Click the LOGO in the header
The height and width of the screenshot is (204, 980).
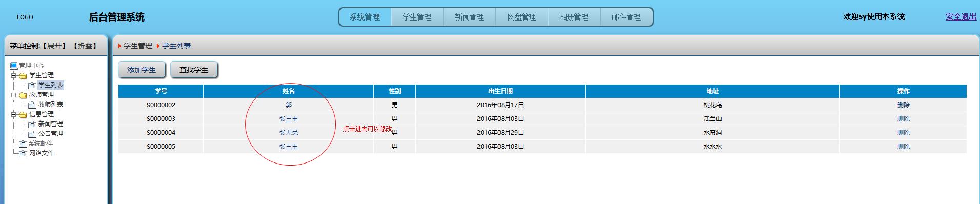coord(25,17)
